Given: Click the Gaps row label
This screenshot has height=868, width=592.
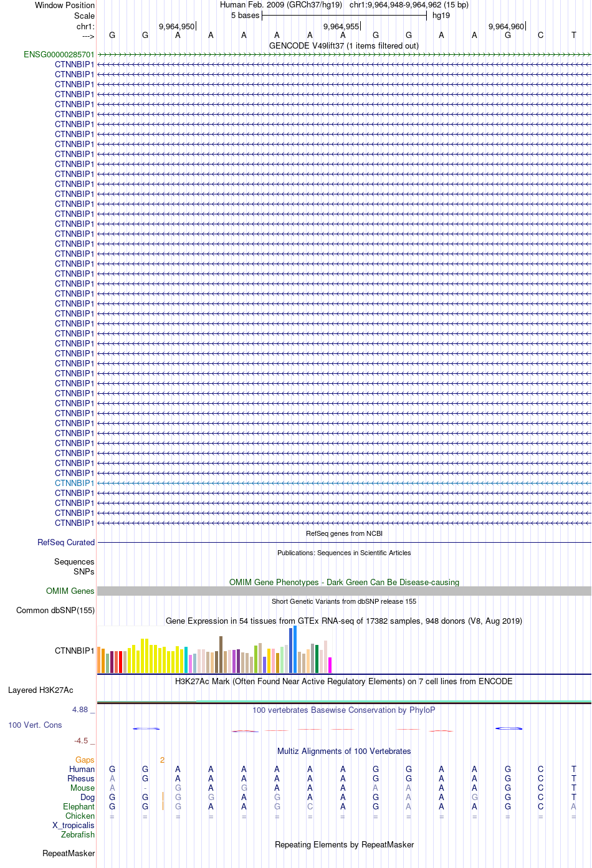Looking at the screenshot, I should click(x=85, y=760).
